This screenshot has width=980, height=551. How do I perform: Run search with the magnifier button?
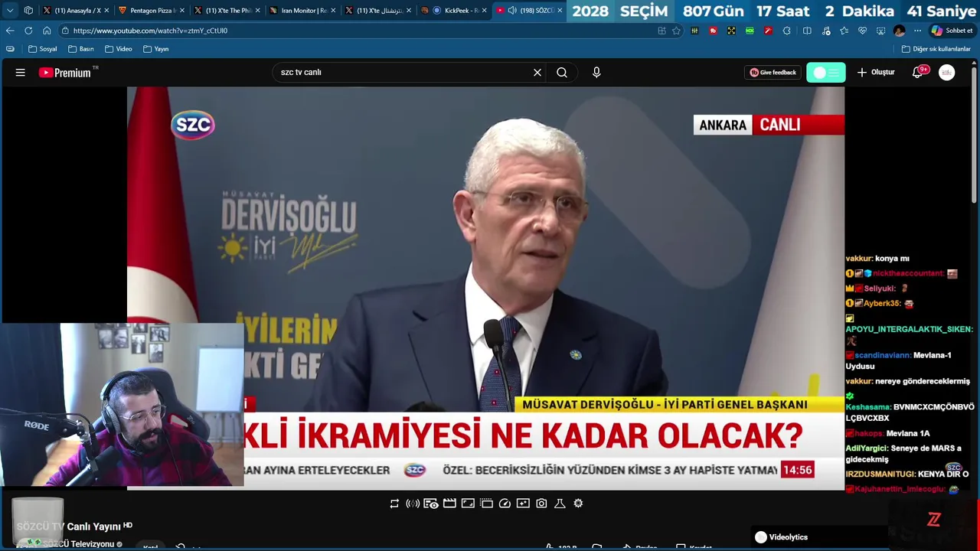point(562,73)
